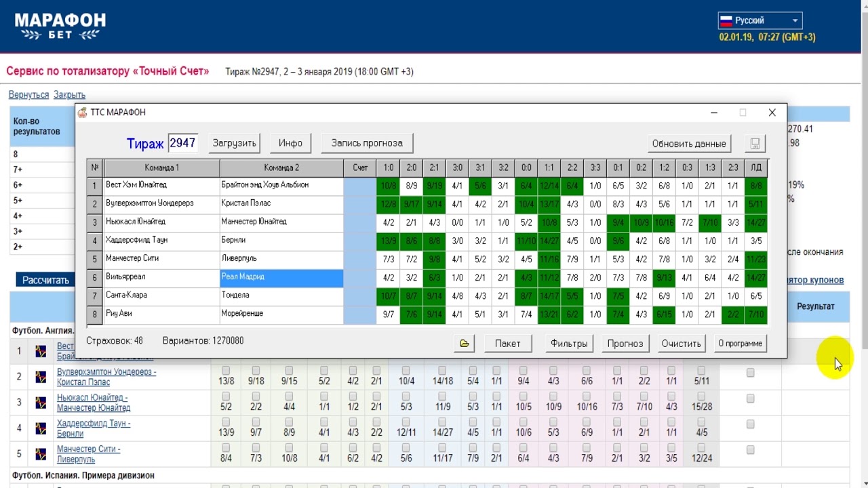868x488 pixels.
Task: Select highlighted Реал Мадрид cell
Action: [x=281, y=278]
